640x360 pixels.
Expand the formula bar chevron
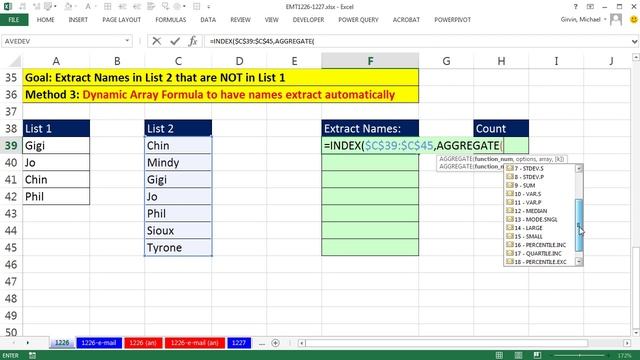click(634, 41)
